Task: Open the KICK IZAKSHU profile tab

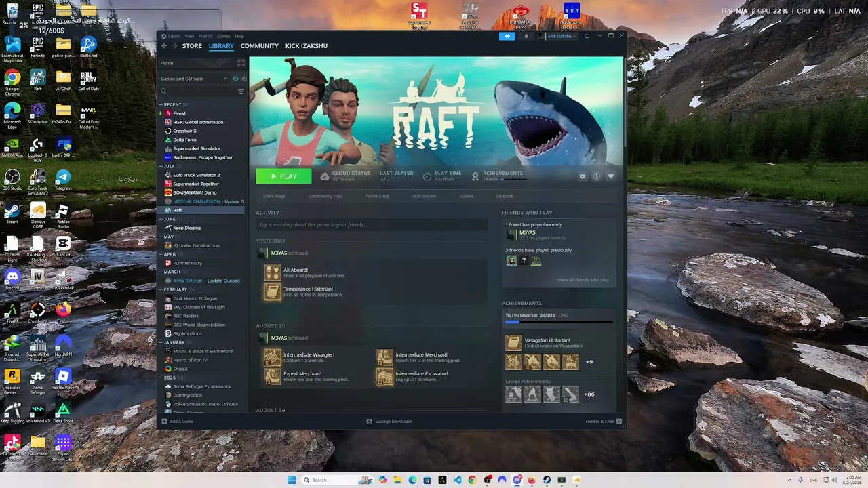Action: [x=307, y=46]
